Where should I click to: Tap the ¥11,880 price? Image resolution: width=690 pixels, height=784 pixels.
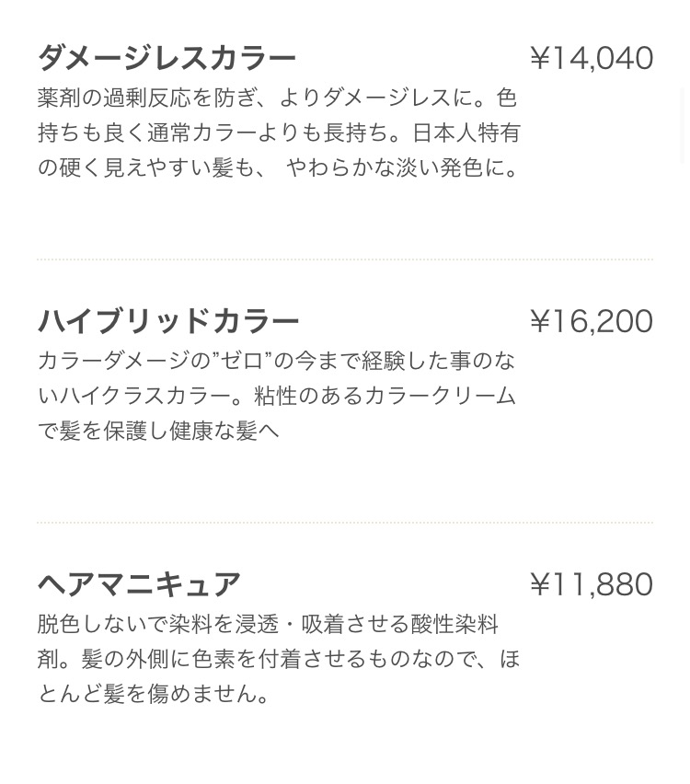tap(592, 584)
